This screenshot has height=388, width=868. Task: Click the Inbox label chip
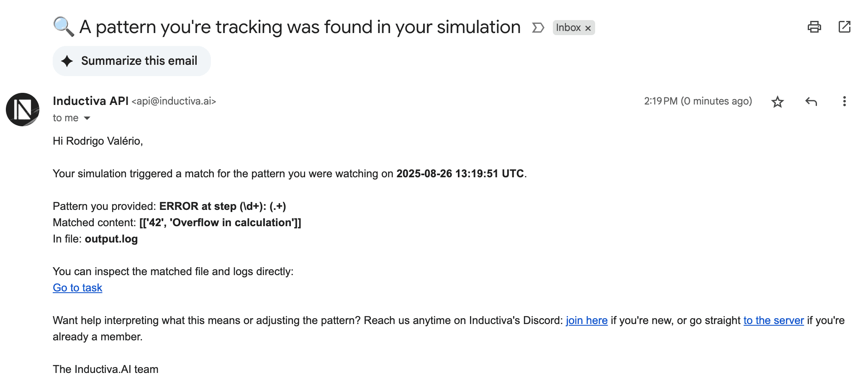click(568, 28)
